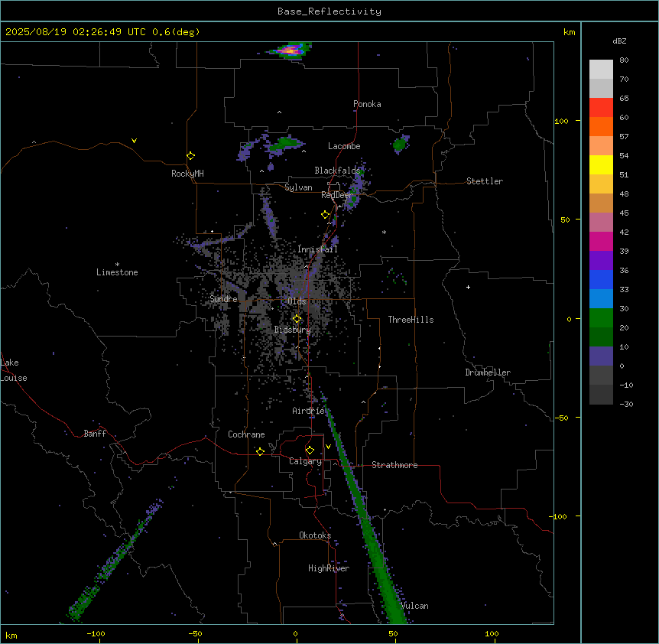The width and height of the screenshot is (659, 644).
Task: Select the 80 dBZ light gray swatch
Action: click(x=601, y=70)
